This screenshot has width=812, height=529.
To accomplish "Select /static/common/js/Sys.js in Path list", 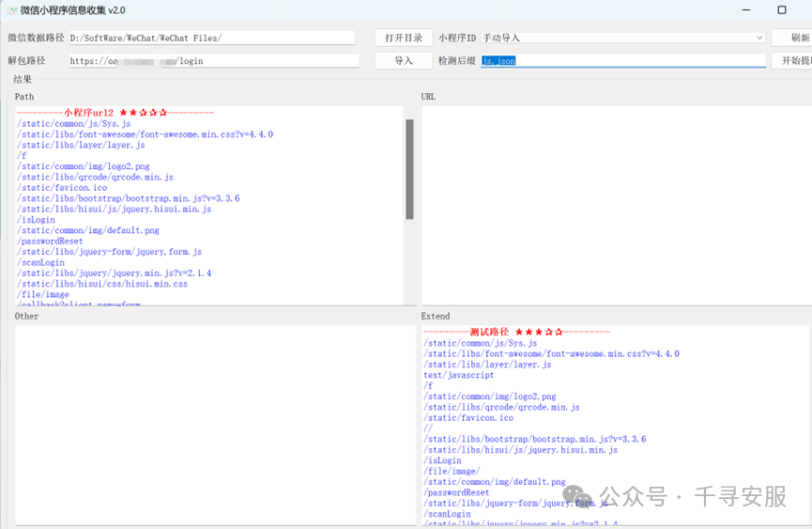I will (x=73, y=123).
